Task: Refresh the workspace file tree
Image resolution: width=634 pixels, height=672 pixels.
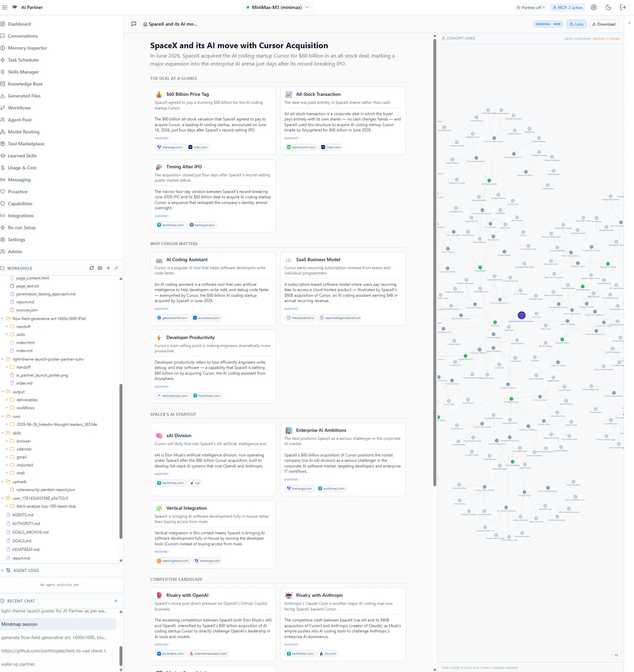Action: point(92,268)
